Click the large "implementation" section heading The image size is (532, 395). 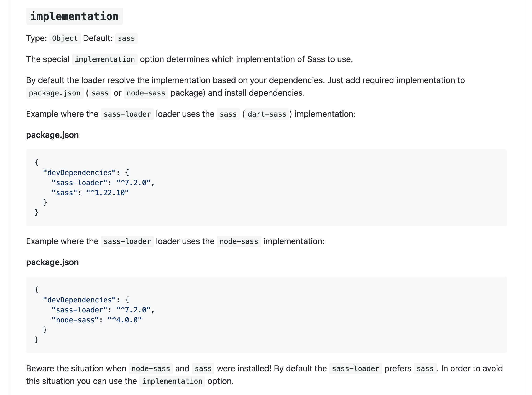[x=74, y=16]
